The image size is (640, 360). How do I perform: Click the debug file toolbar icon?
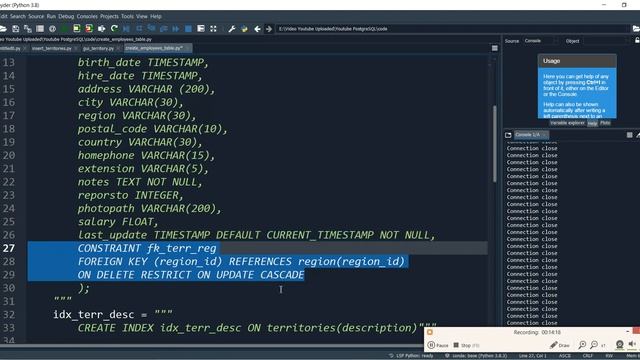tap(127, 29)
